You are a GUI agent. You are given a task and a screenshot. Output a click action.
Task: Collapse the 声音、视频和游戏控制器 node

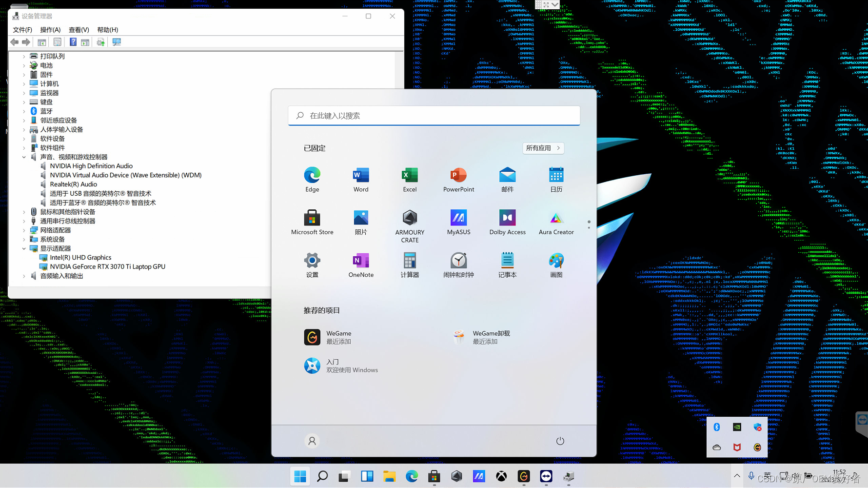point(24,157)
